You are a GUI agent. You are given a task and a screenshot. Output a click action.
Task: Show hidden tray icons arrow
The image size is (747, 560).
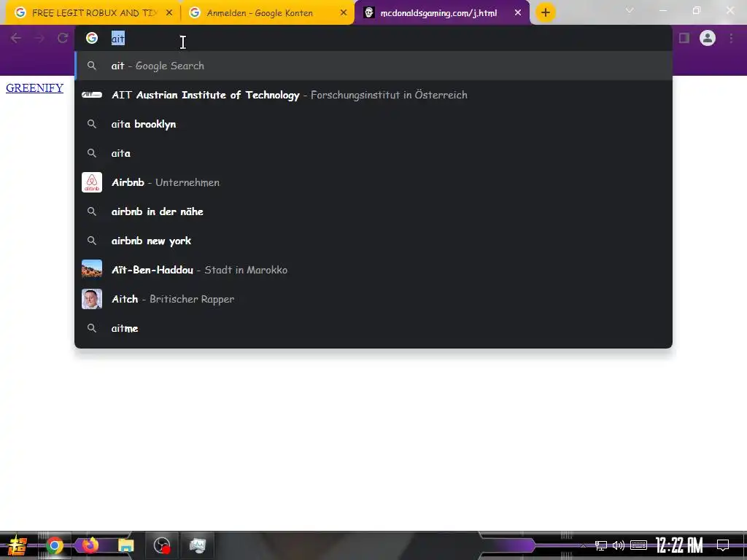pos(583,545)
